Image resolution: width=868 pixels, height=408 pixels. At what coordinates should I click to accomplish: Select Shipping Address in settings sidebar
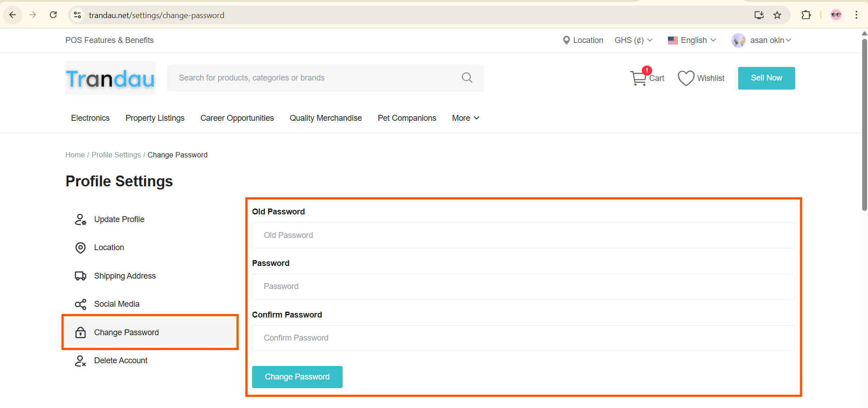click(124, 276)
